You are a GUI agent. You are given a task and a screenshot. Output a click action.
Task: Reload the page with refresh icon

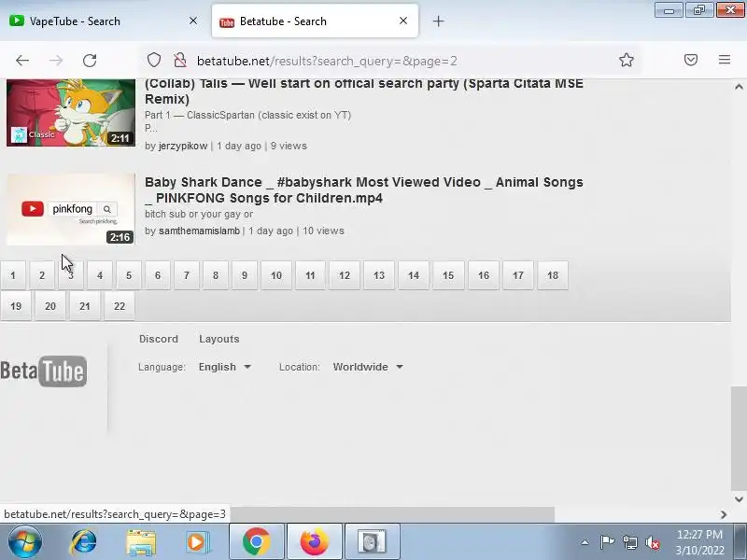(90, 61)
